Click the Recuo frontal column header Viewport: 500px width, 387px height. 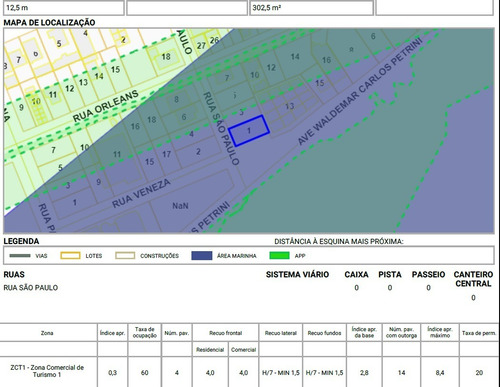[x=226, y=333]
